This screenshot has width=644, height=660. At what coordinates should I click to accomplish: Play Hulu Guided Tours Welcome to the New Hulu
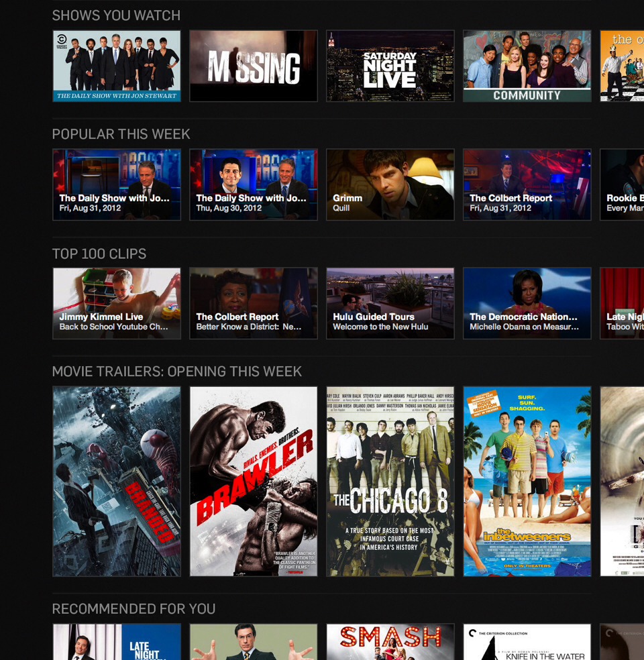[x=390, y=303]
